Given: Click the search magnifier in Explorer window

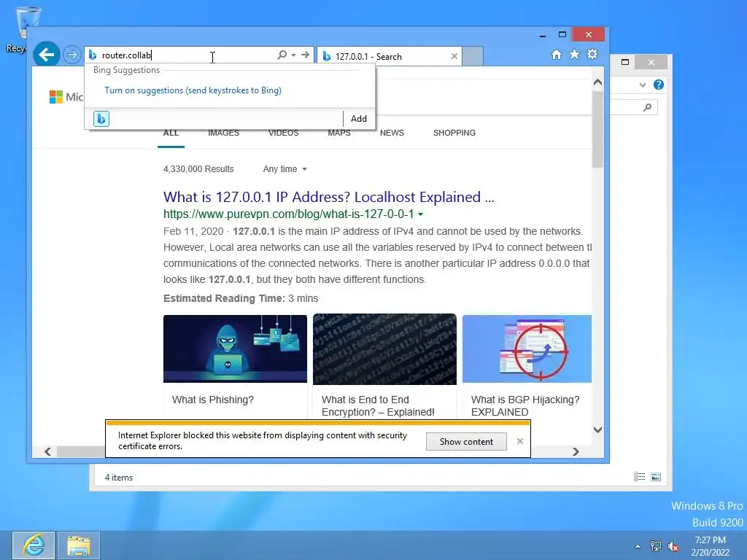Looking at the screenshot, I should (648, 108).
